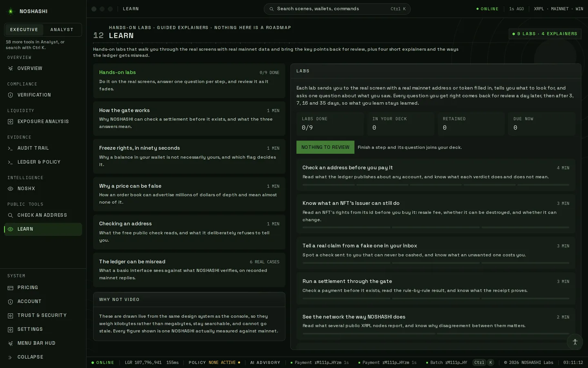
Task: Open the accessibility options button
Action: pos(575,342)
